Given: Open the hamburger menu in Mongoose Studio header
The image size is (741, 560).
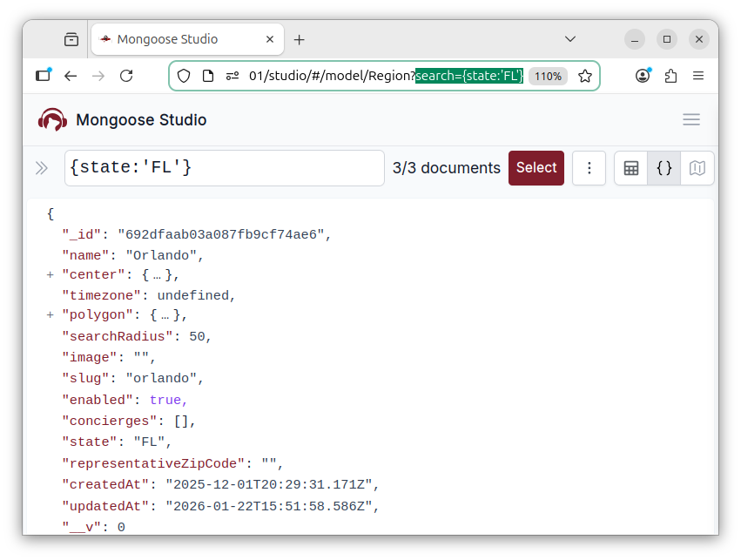Looking at the screenshot, I should [690, 119].
